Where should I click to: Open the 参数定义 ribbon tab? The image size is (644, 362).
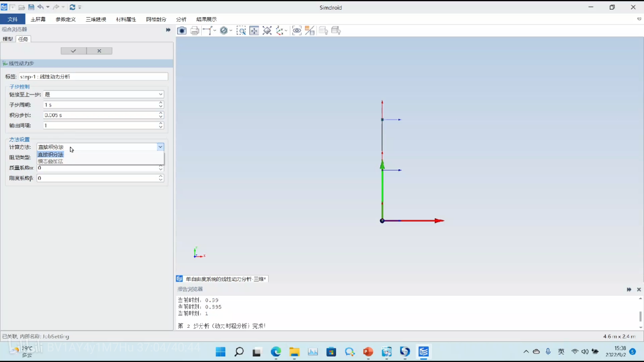click(x=65, y=19)
